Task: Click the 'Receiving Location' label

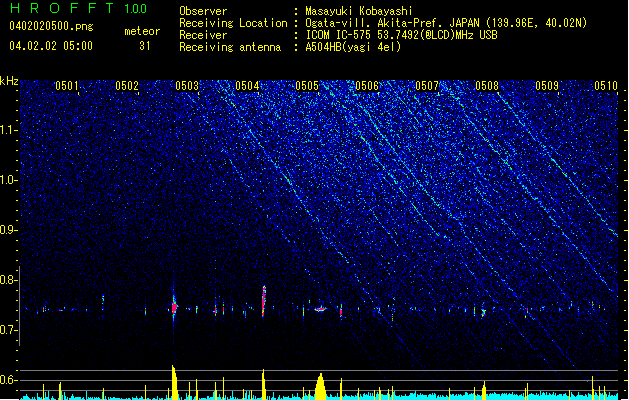Action: coord(233,23)
